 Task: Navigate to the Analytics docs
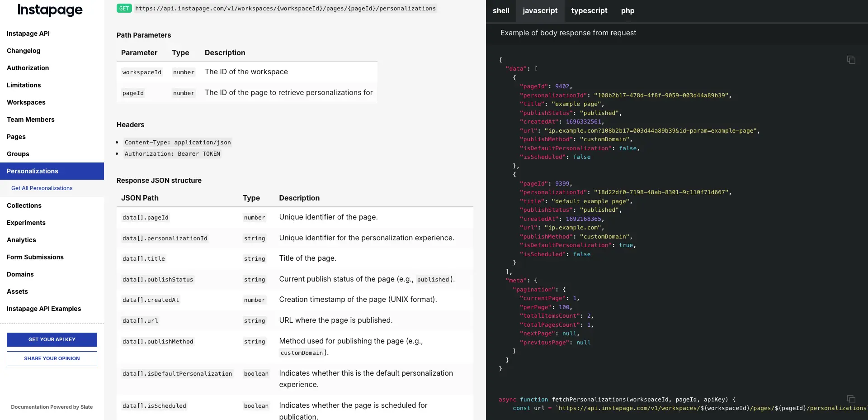[21, 240]
